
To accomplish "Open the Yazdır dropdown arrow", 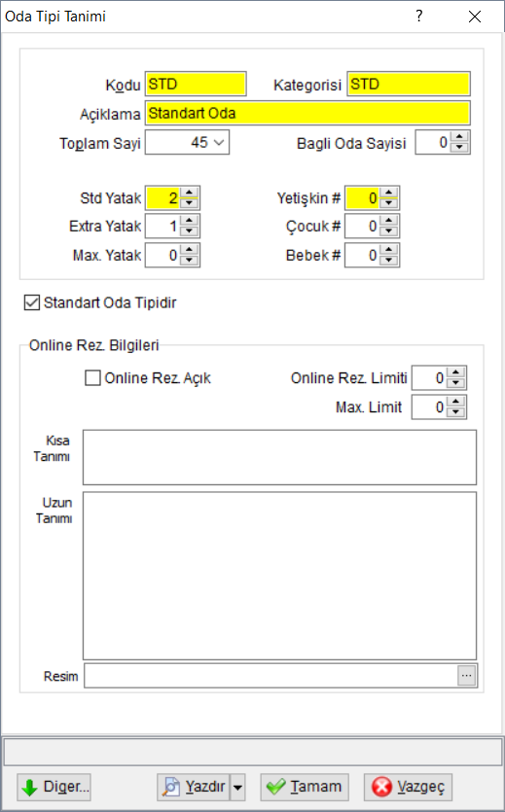I will [237, 787].
